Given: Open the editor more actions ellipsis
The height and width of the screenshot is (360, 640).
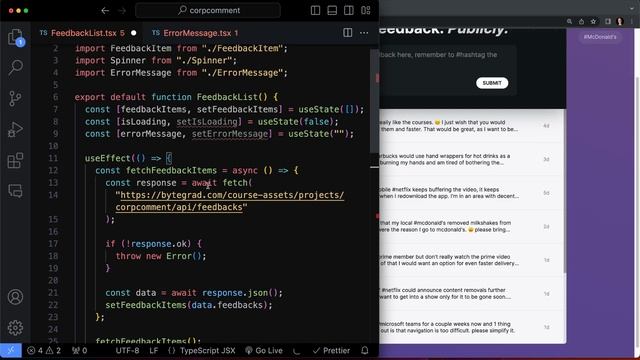Looking at the screenshot, I should (364, 33).
